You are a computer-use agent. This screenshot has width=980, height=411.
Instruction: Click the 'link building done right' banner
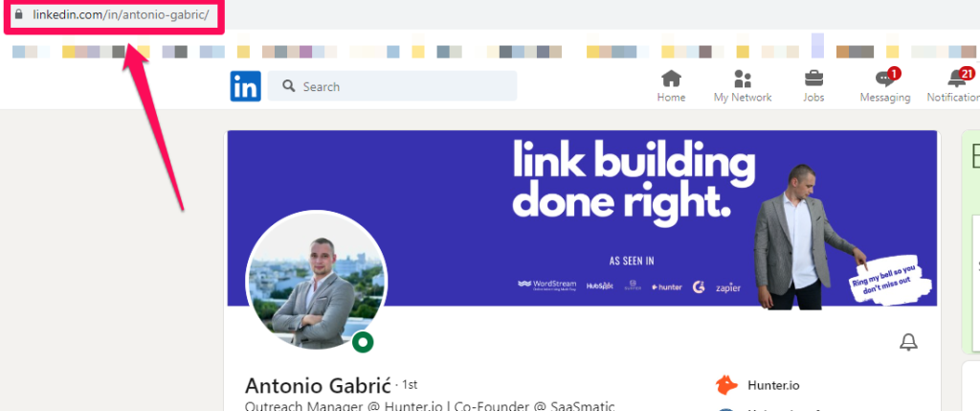[582, 217]
